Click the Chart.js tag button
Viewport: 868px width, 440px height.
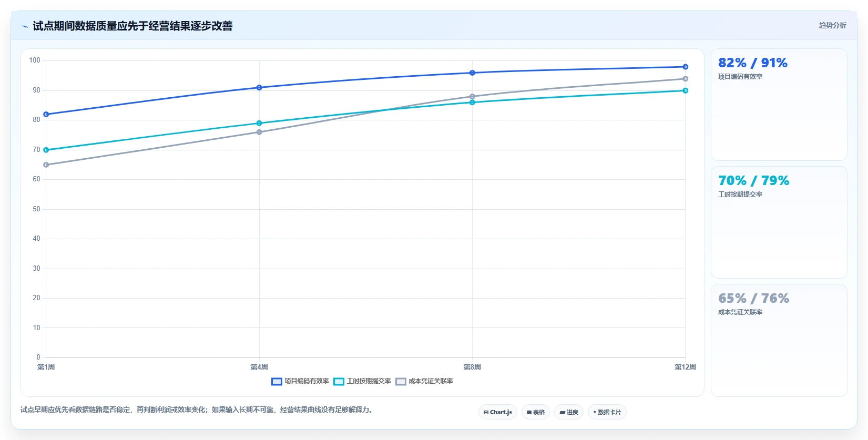pos(498,412)
